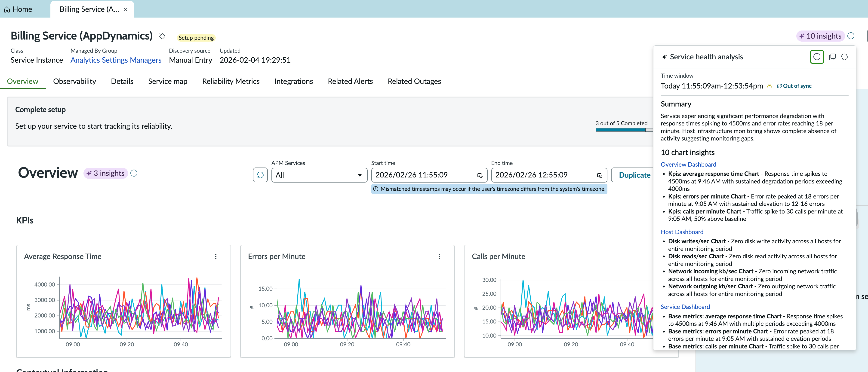Click the '10 chart insights' heading
The image size is (868, 372).
point(687,152)
